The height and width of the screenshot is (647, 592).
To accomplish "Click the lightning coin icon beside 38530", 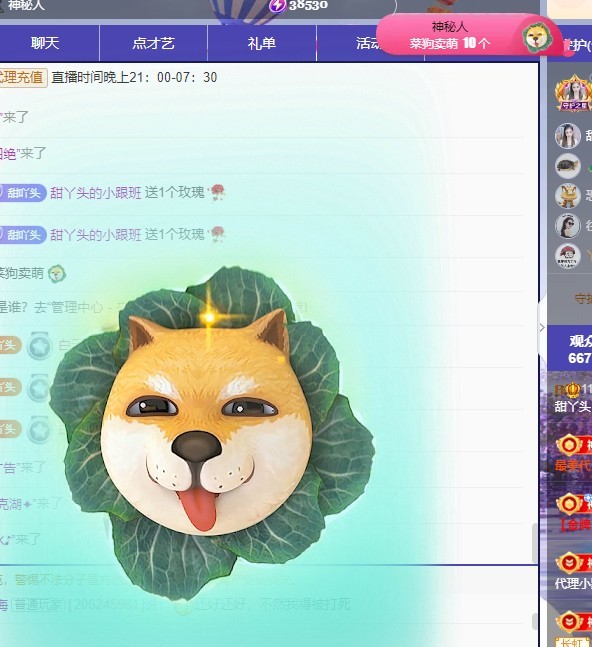I will point(277,5).
